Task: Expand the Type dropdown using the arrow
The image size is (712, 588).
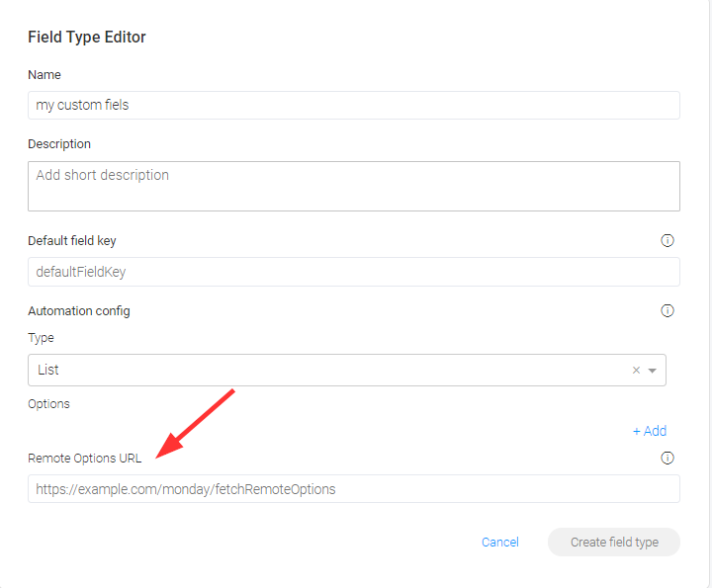Action: tap(653, 371)
